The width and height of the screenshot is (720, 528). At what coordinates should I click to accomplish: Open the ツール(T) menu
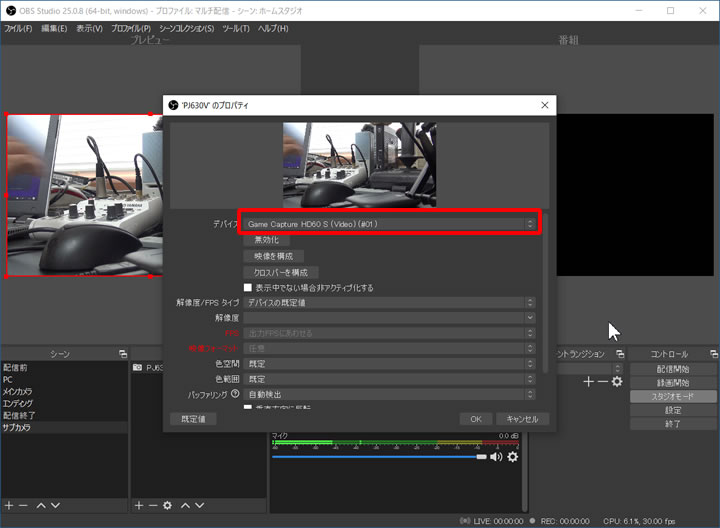point(236,28)
